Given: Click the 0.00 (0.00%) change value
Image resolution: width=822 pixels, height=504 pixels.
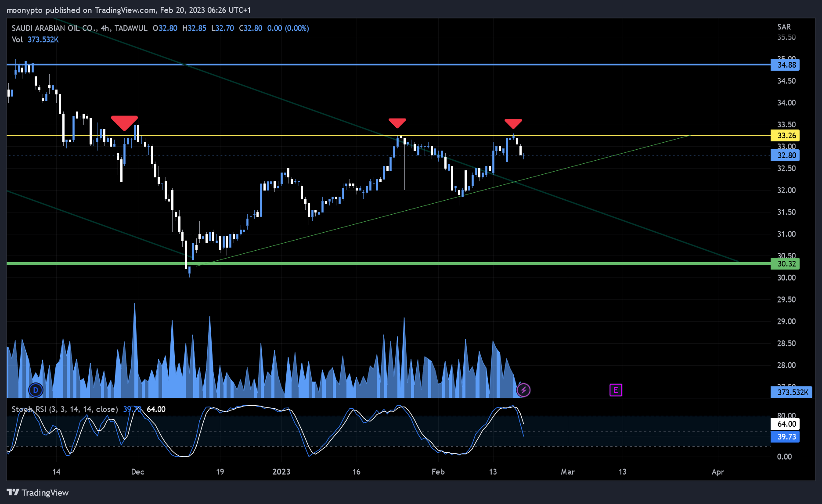Looking at the screenshot, I should click(x=288, y=28).
